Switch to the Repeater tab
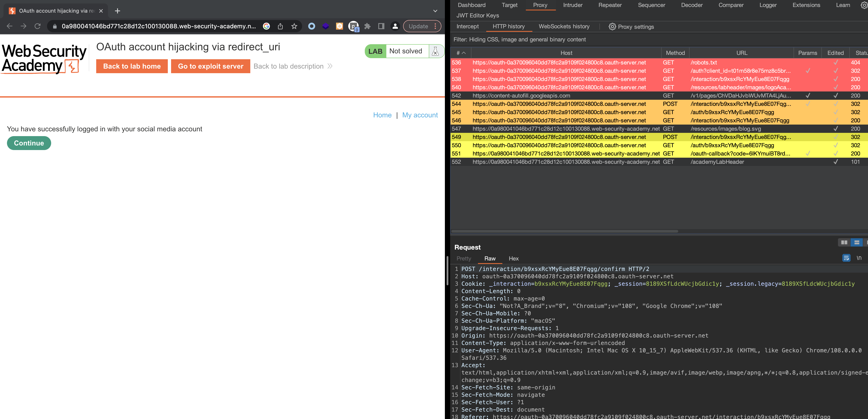This screenshot has height=419, width=868. click(610, 5)
